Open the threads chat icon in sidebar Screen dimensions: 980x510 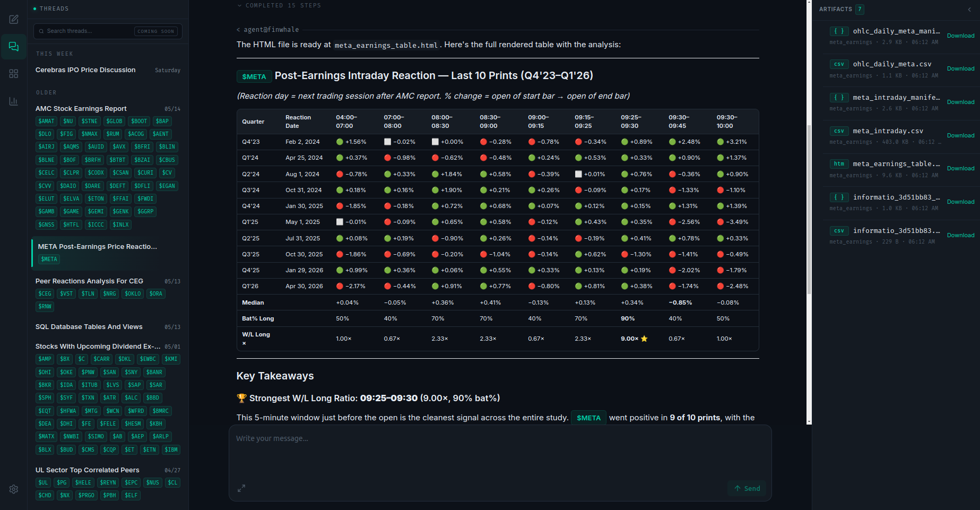click(14, 47)
